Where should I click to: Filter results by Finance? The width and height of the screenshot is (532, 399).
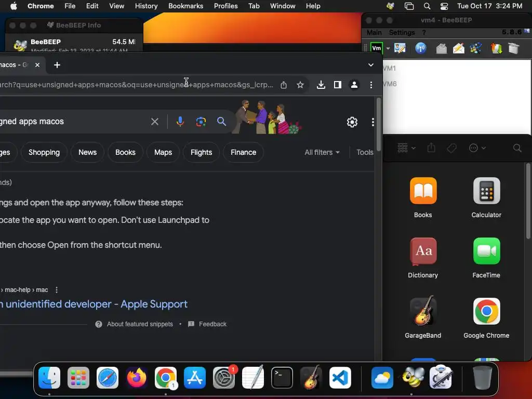point(243,152)
